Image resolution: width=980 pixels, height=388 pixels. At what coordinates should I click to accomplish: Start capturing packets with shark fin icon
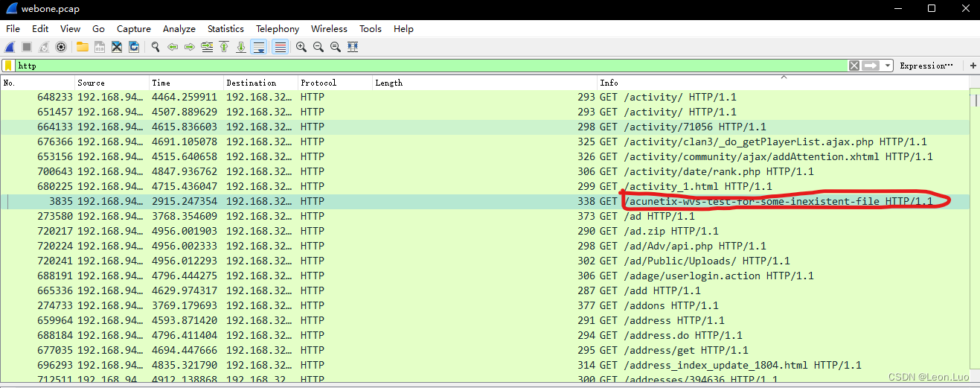10,47
